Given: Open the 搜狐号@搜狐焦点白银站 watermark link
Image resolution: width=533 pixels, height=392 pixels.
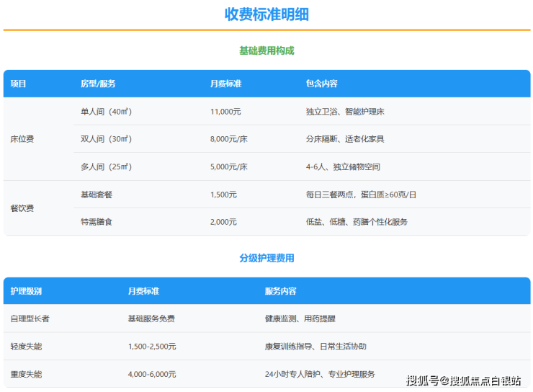Looking at the screenshot, I should (463, 380).
